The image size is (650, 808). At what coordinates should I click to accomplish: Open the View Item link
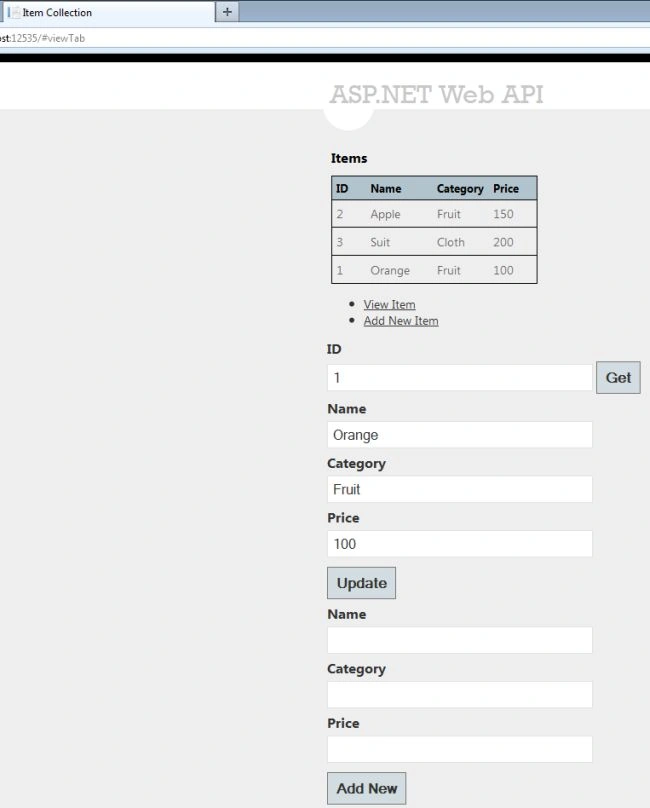[x=389, y=305]
